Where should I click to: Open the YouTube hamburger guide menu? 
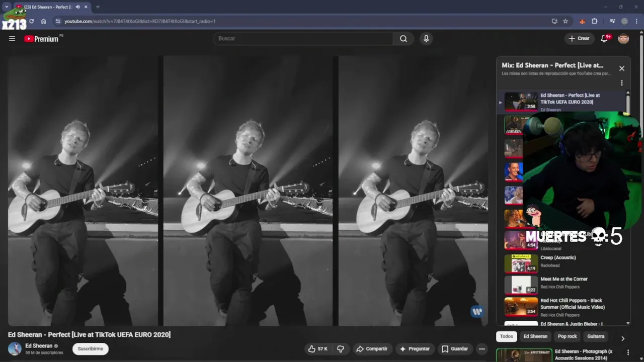(x=12, y=39)
